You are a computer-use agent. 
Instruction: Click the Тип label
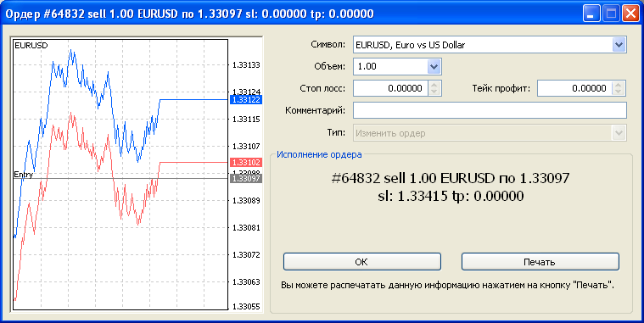(x=336, y=133)
